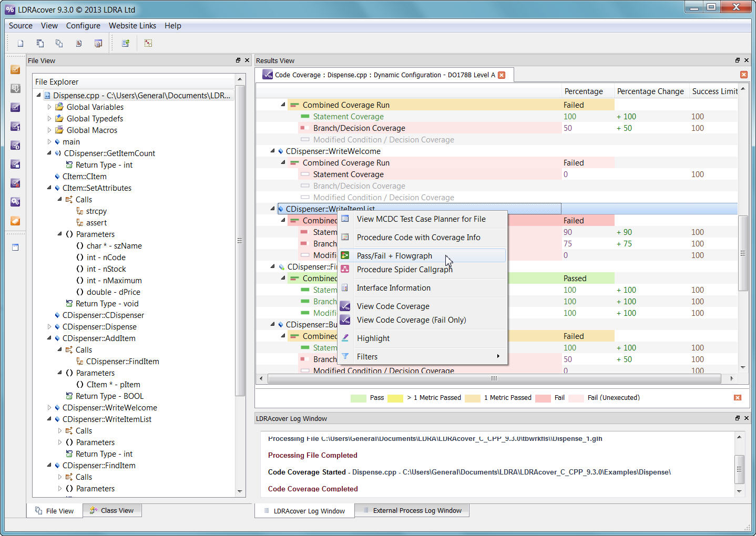Click the orange eraser icon in sidebar
The image size is (756, 536).
coord(15,221)
